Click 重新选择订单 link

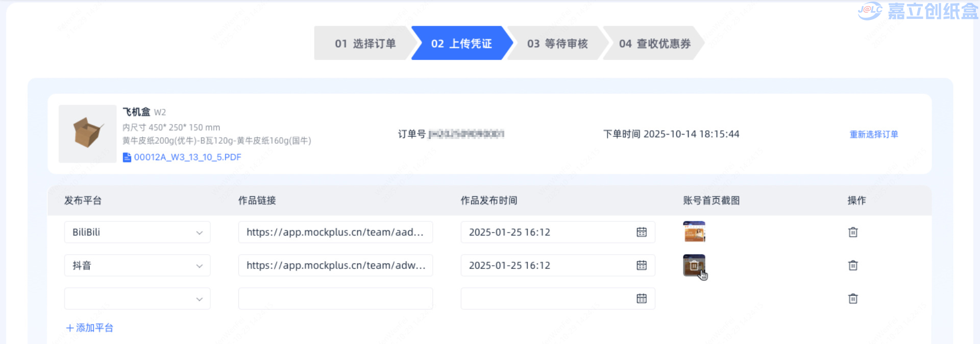point(873,134)
